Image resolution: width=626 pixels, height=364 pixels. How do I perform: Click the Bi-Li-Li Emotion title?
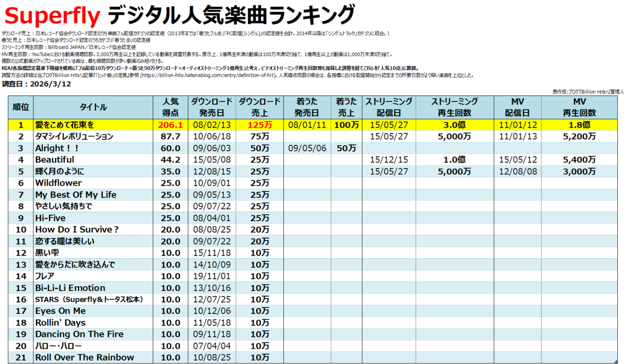70,288
